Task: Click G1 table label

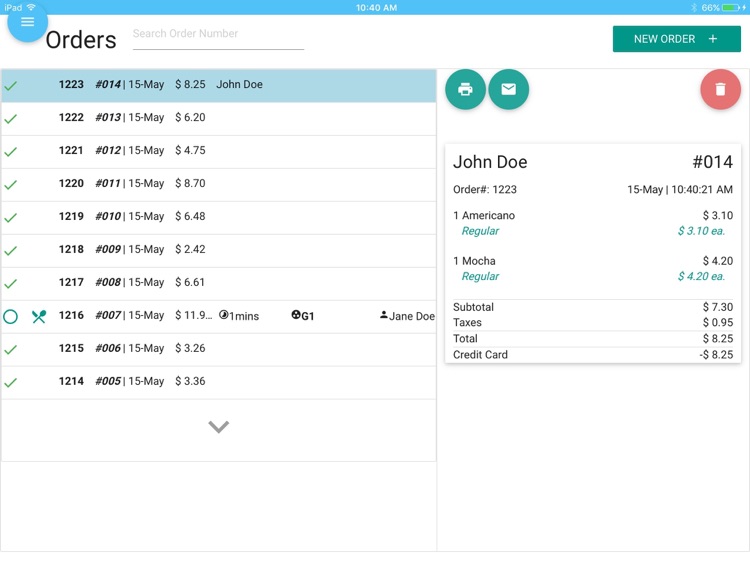Action: [308, 316]
